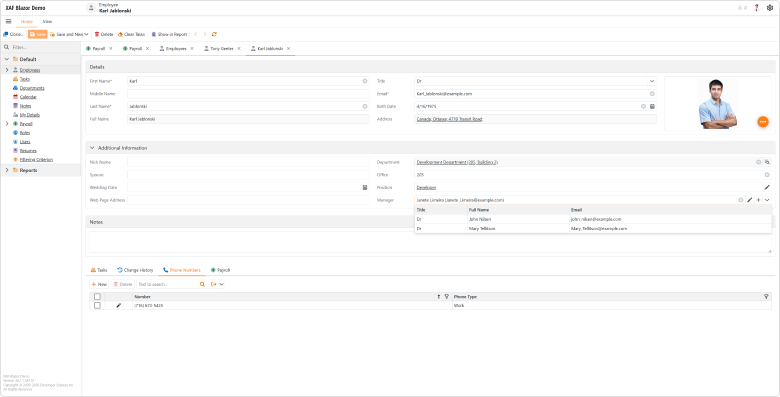Tick the checkbox for the phone number row
This screenshot has height=397, width=780.
[98, 305]
